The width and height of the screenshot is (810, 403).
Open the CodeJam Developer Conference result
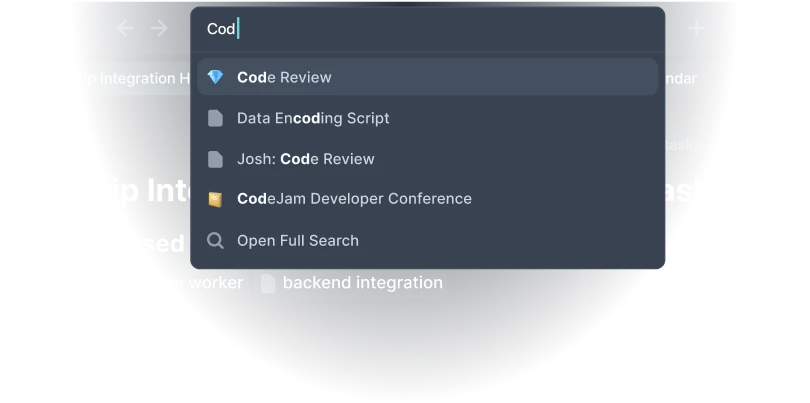click(x=354, y=199)
